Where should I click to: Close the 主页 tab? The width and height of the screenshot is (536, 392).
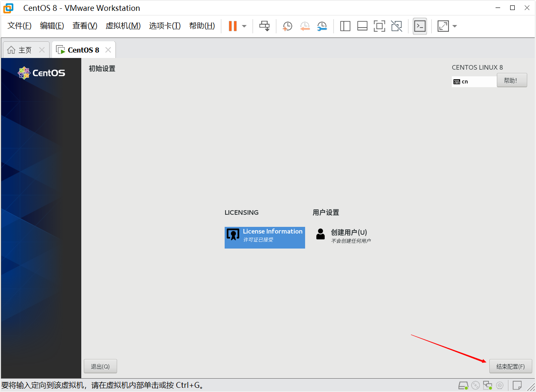tap(42, 50)
